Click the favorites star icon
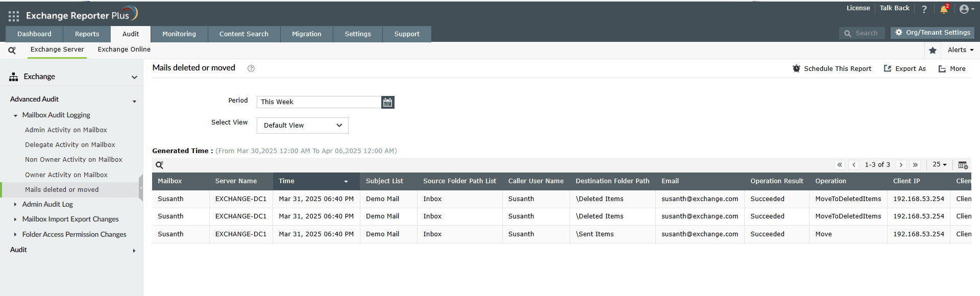This screenshot has height=296, width=980. tap(933, 50)
